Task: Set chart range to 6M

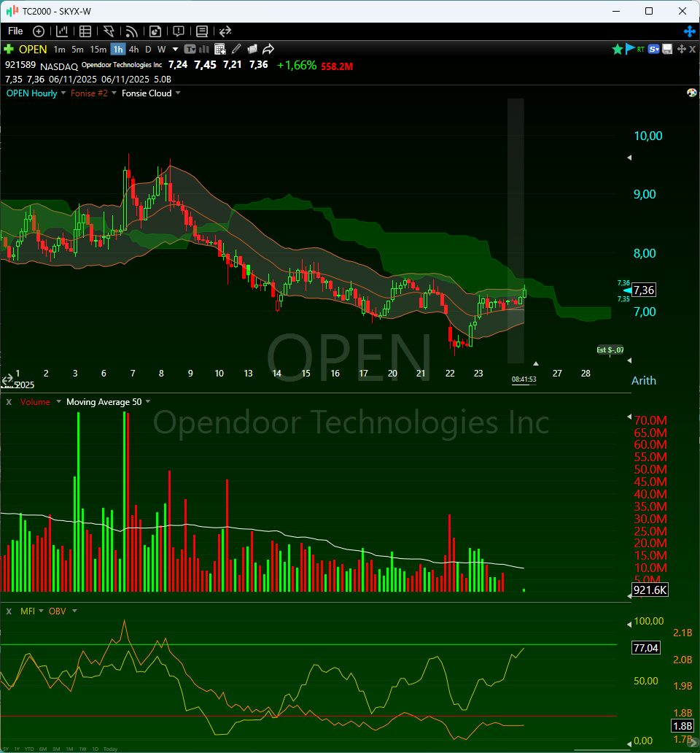Action: 43,749
